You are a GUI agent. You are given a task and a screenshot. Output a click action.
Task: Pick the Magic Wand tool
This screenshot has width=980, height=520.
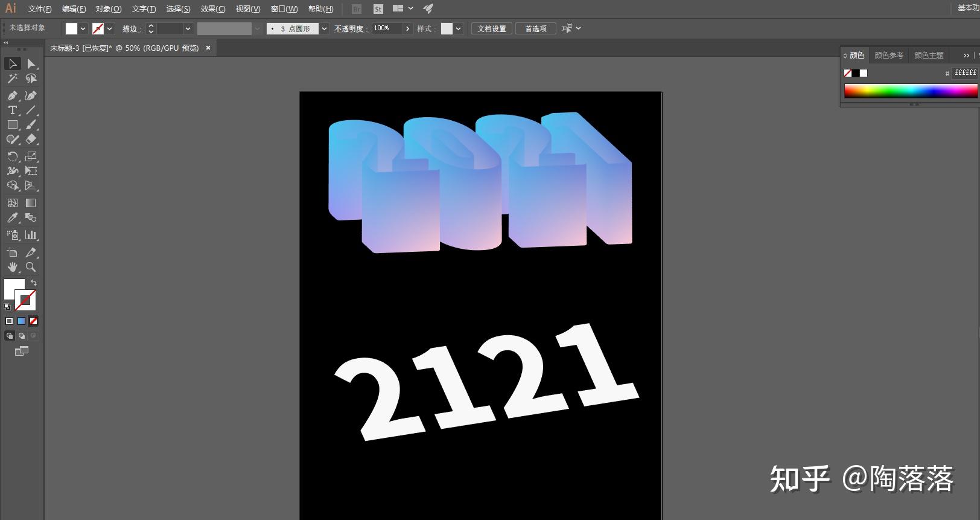pos(13,79)
